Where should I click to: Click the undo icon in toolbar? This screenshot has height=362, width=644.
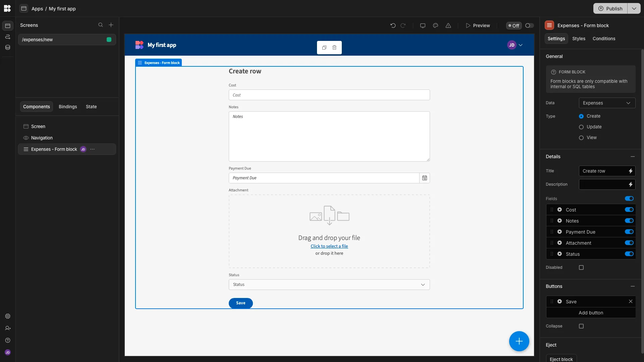(393, 25)
